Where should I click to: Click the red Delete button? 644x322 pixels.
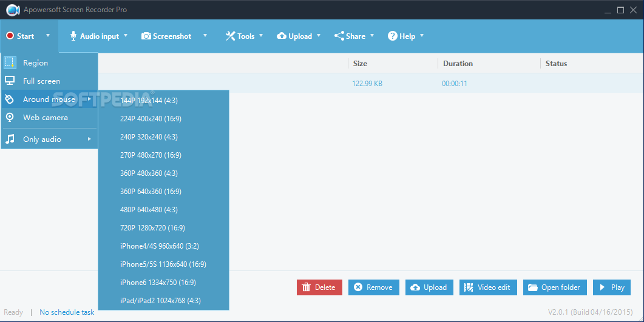(x=319, y=287)
